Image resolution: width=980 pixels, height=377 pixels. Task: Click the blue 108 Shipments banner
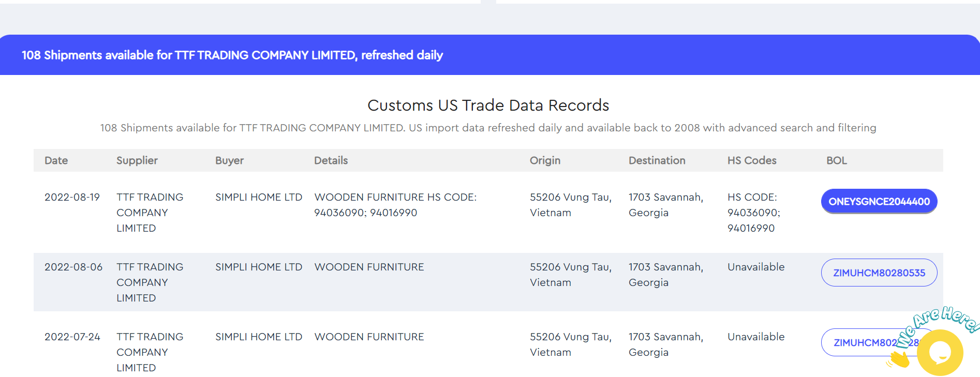pyautogui.click(x=232, y=55)
